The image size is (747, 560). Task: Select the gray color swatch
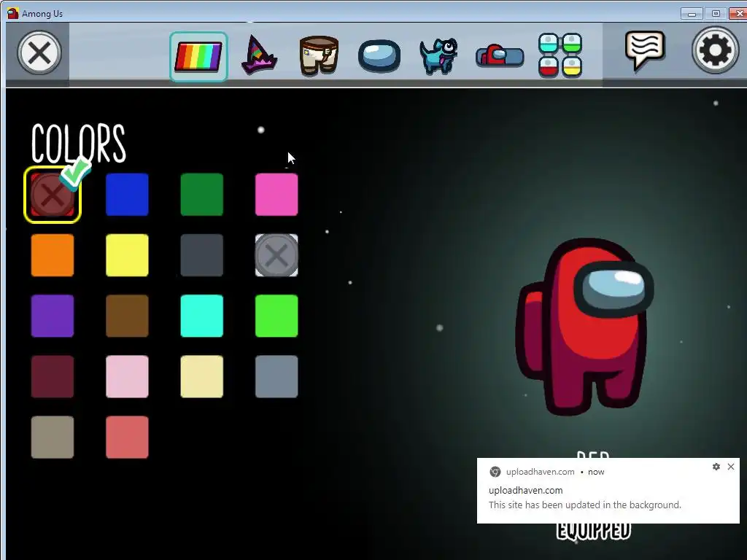pyautogui.click(x=276, y=377)
